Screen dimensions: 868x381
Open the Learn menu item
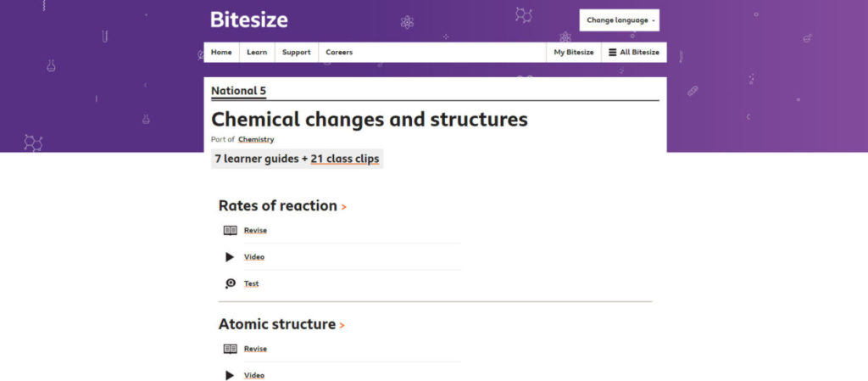pos(257,53)
